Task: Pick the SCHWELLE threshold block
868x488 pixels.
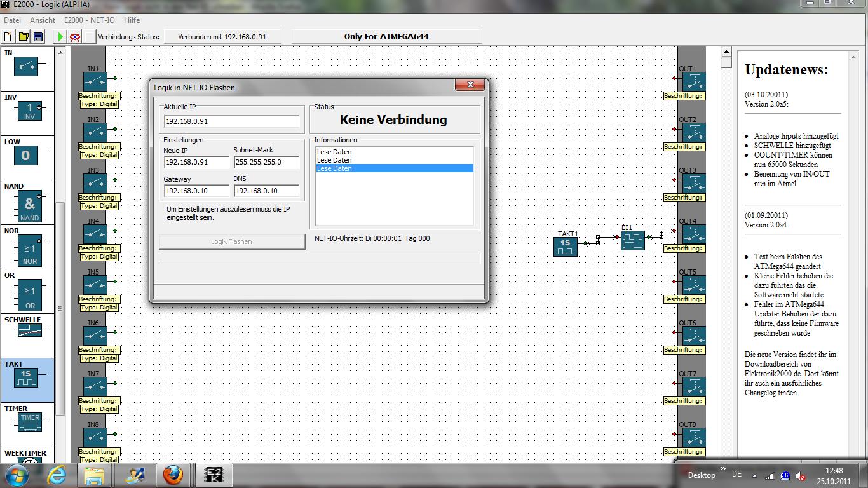Action: pos(29,330)
